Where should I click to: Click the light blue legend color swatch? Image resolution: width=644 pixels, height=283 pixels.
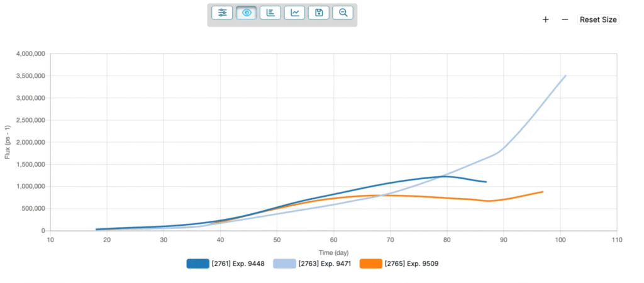284,264
